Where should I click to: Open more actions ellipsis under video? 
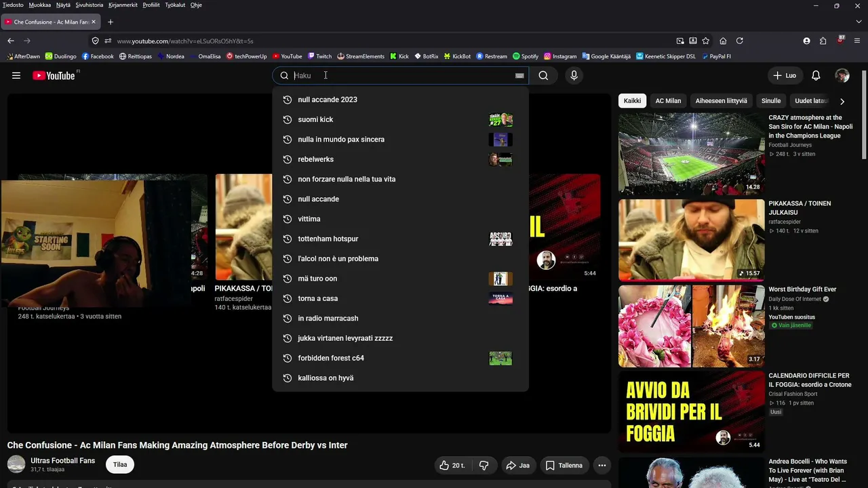(x=601, y=466)
